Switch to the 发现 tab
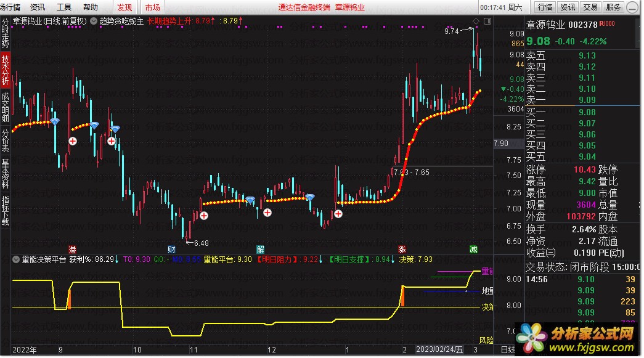This screenshot has height=358, width=644. (x=124, y=7)
